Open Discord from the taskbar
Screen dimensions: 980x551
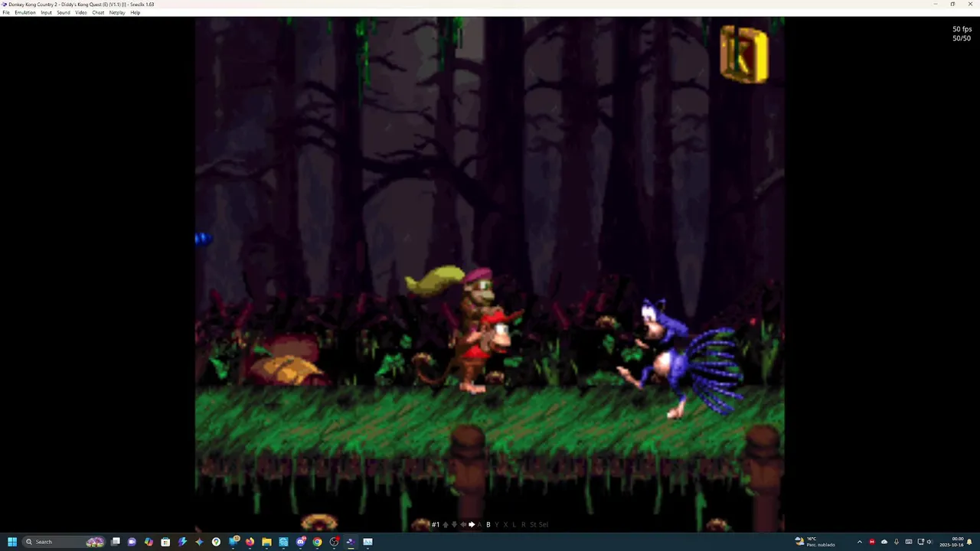[x=301, y=542]
